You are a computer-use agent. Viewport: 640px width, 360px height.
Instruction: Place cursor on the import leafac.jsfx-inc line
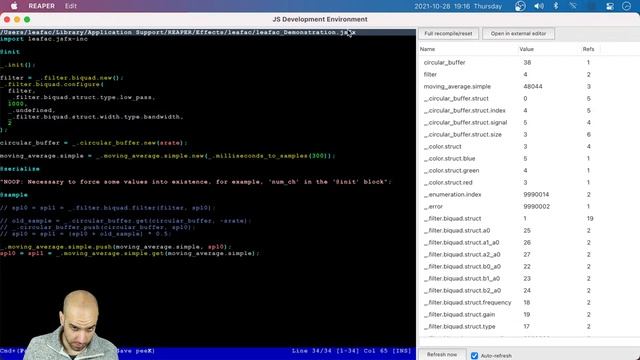[x=44, y=39]
